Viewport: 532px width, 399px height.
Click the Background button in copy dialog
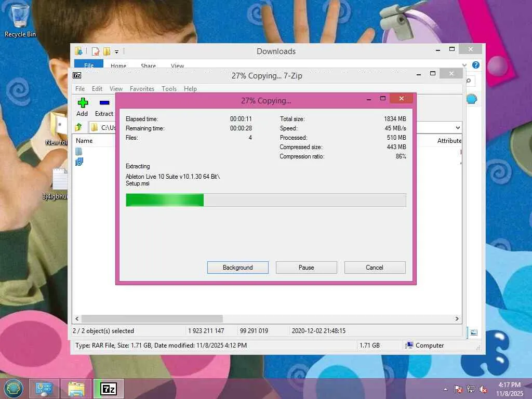(x=238, y=268)
